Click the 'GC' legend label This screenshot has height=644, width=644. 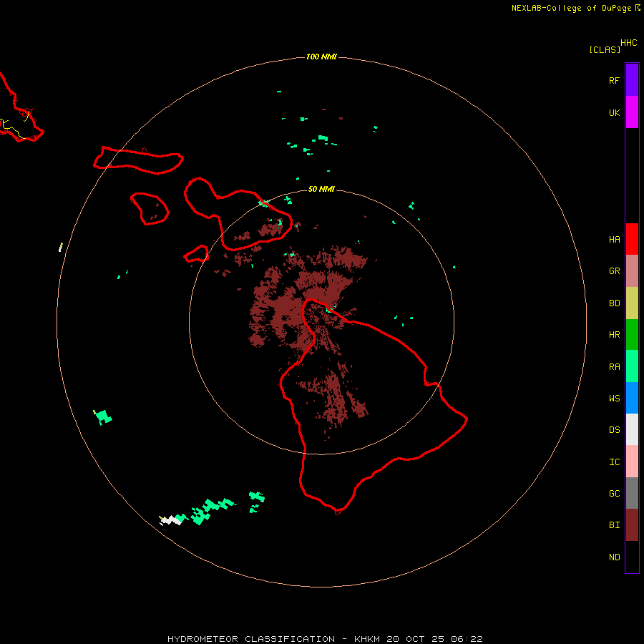(614, 494)
